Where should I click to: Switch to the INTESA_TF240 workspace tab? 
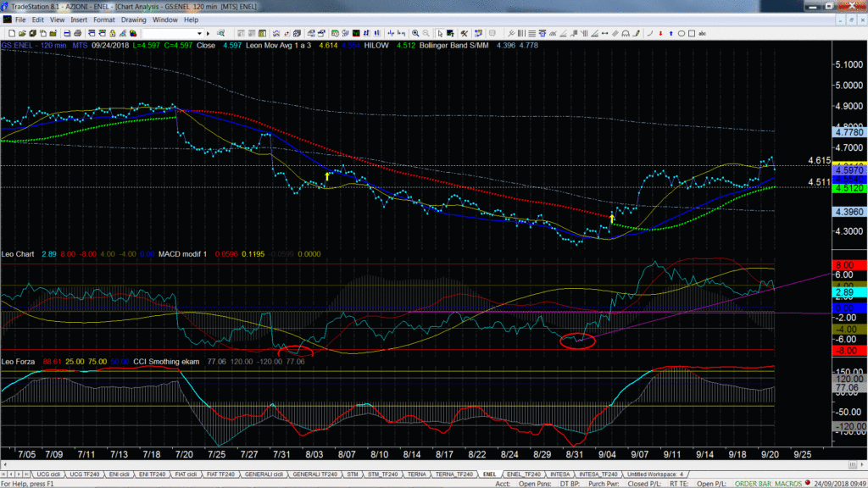[598, 474]
